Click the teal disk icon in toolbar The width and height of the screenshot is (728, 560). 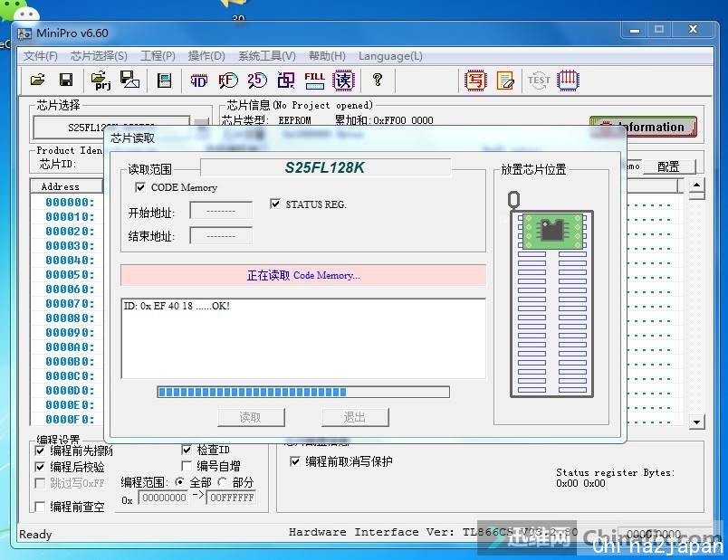pos(164,81)
